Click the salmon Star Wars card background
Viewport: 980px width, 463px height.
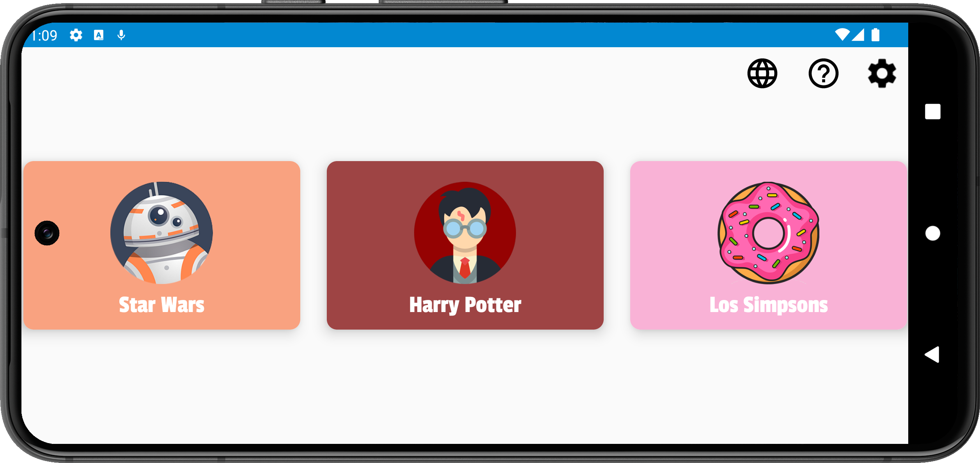tap(161, 245)
